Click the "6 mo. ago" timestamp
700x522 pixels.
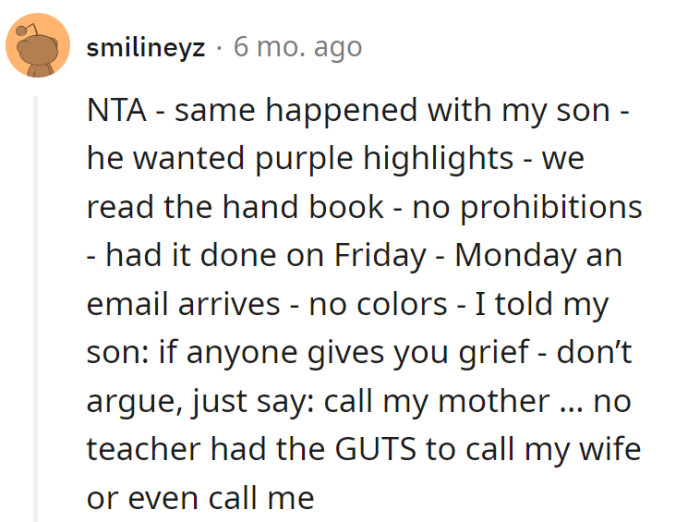click(298, 47)
